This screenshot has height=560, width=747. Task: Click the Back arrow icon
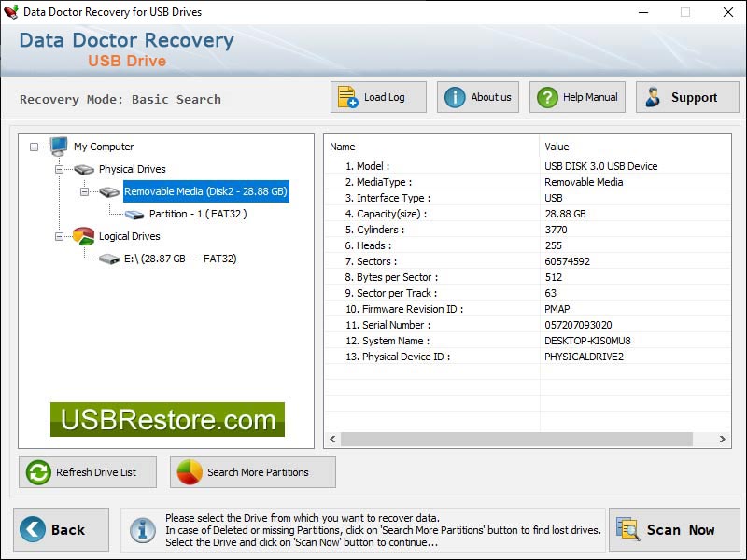click(x=33, y=529)
